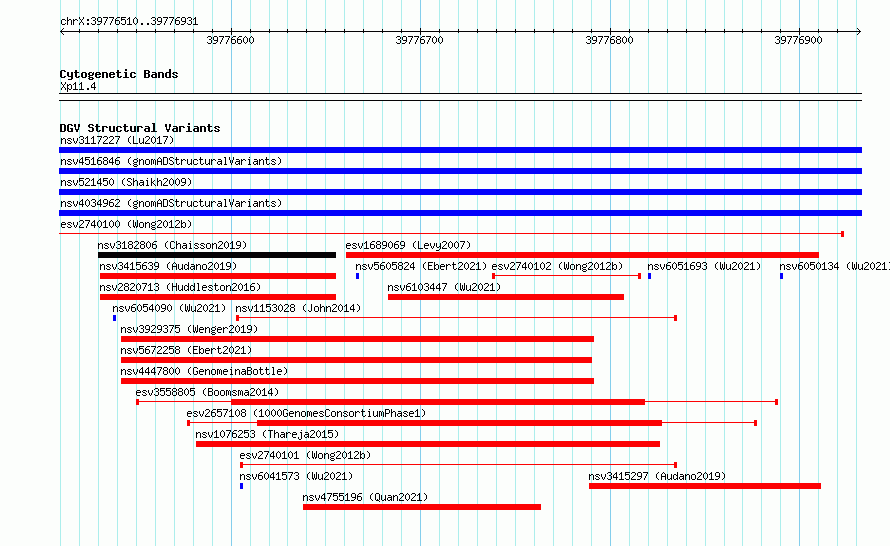Click the esv2740102 (Wong2012b) label
The width and height of the screenshot is (890, 546).
pyautogui.click(x=557, y=266)
